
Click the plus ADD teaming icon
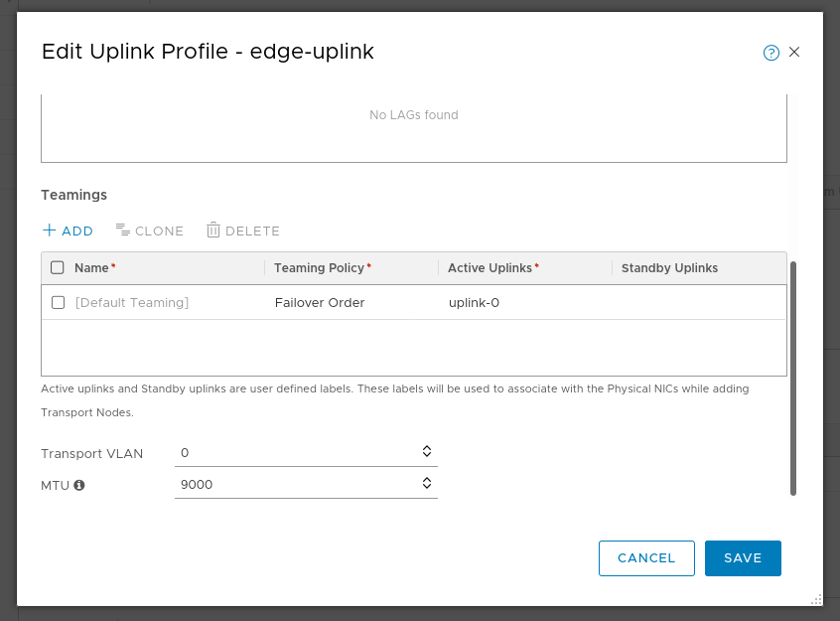[x=49, y=231]
